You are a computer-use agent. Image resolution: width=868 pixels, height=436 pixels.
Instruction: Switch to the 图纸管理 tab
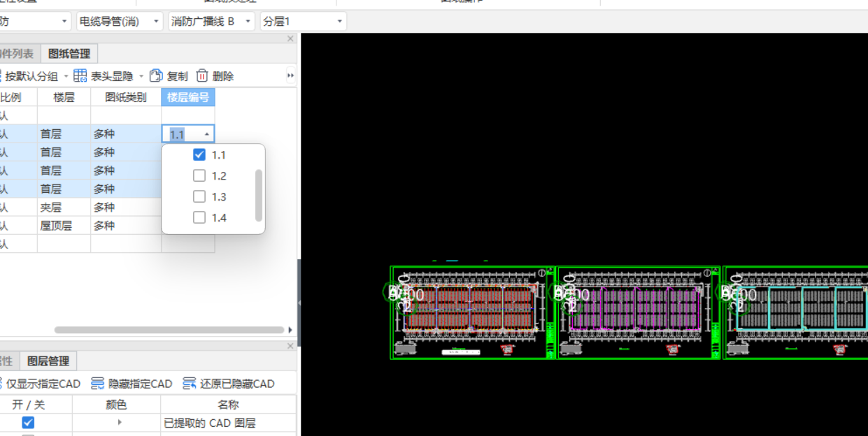tap(69, 53)
